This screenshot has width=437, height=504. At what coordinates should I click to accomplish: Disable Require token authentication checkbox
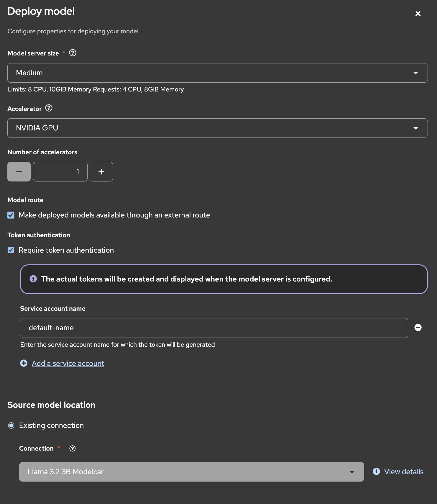coord(11,250)
